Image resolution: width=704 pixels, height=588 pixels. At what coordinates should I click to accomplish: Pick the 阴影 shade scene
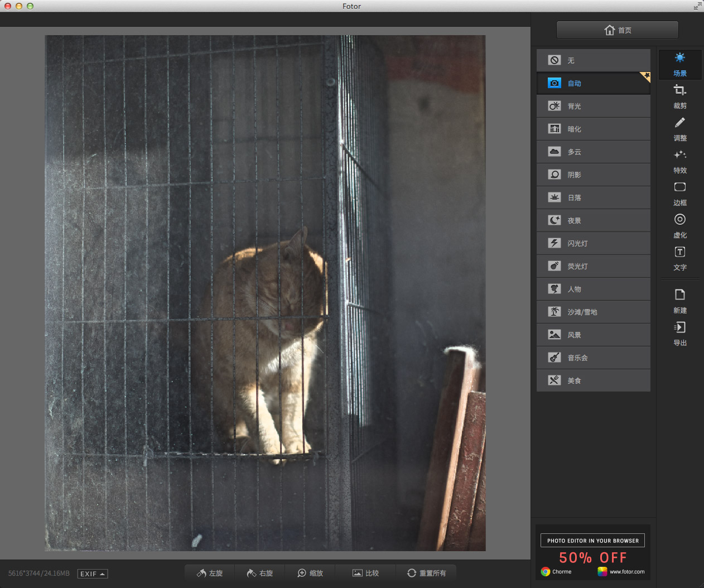pos(593,175)
